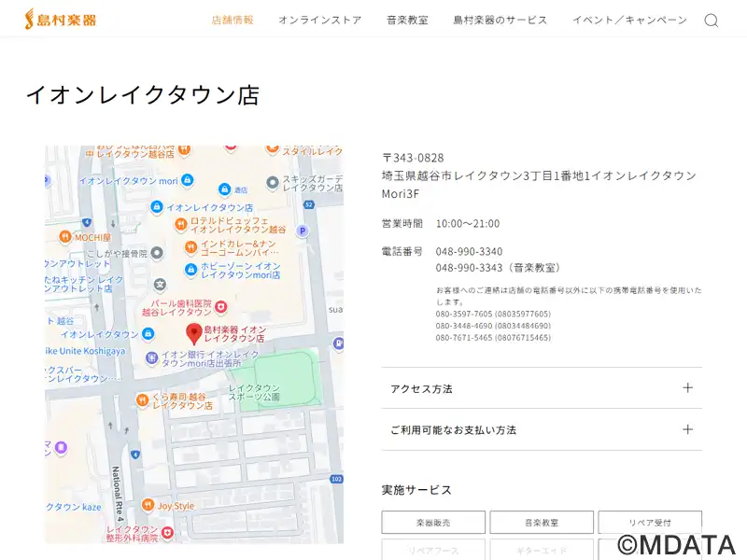Open the 店舗情報 menu
Image resolution: width=747 pixels, height=560 pixels.
(233, 20)
